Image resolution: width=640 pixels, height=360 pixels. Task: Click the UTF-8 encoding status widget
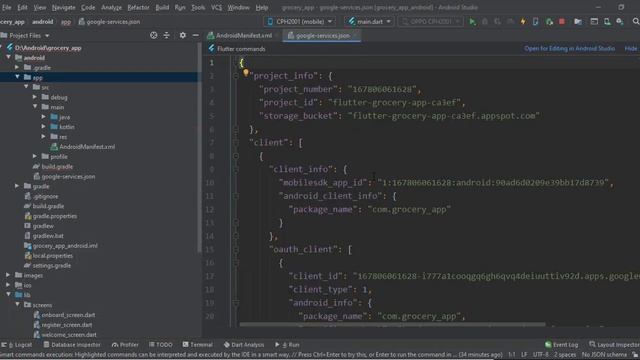click(x=541, y=355)
